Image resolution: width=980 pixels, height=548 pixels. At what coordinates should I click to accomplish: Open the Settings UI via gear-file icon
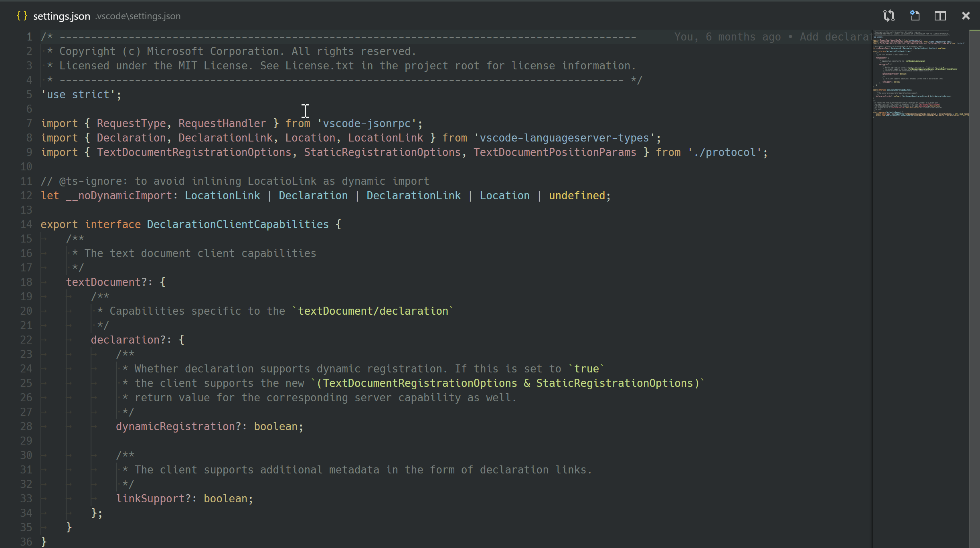[x=915, y=16]
